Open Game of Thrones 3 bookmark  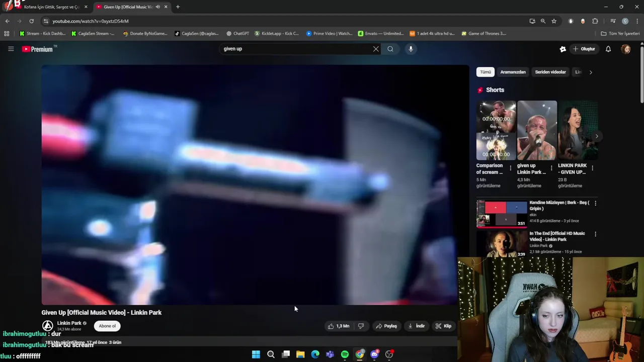pos(484,34)
